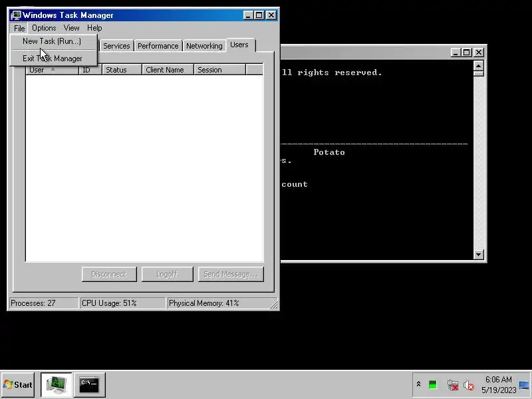Close the Windows Task Manager window
The width and height of the screenshot is (532, 399).
[x=271, y=15]
